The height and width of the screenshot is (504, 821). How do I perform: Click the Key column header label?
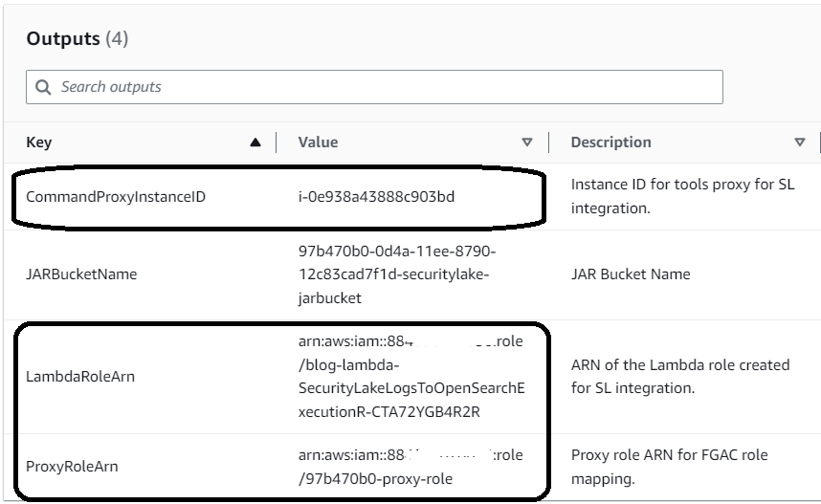click(39, 142)
